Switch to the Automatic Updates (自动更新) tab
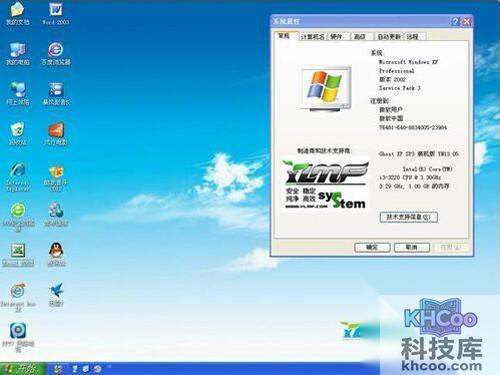Viewport: 500px width, 375px height. click(x=389, y=36)
